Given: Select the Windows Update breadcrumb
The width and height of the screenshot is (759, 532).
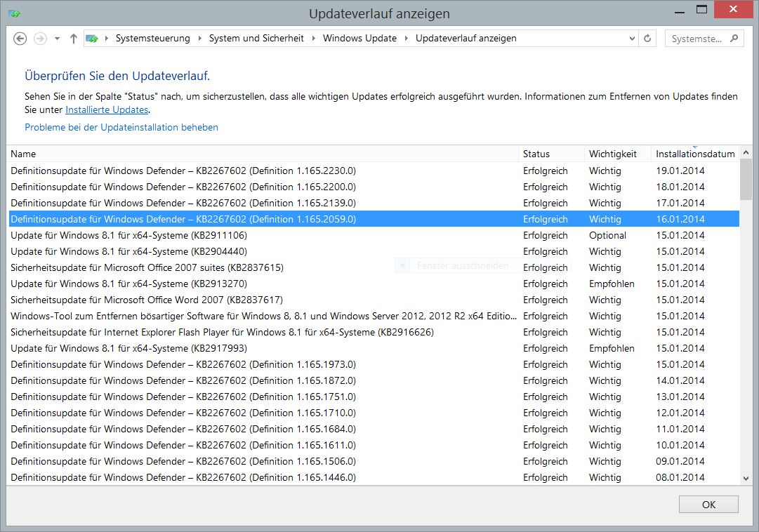Looking at the screenshot, I should (359, 38).
